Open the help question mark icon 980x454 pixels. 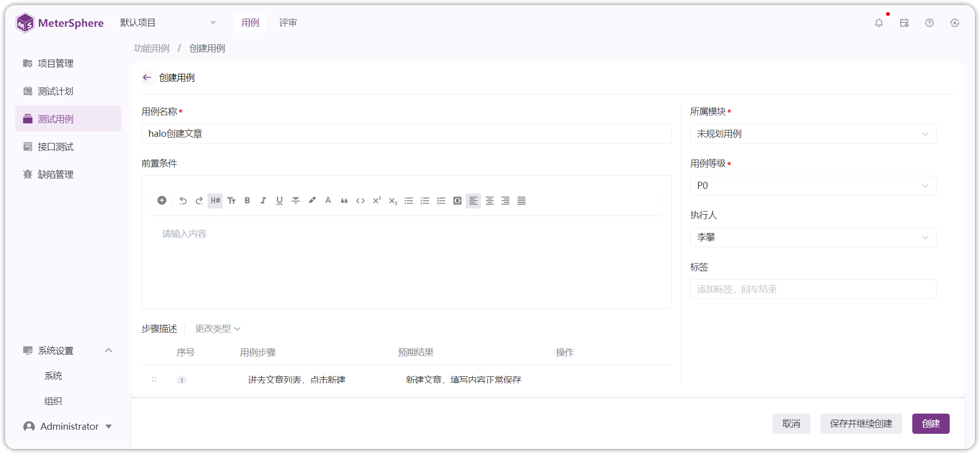pyautogui.click(x=929, y=23)
